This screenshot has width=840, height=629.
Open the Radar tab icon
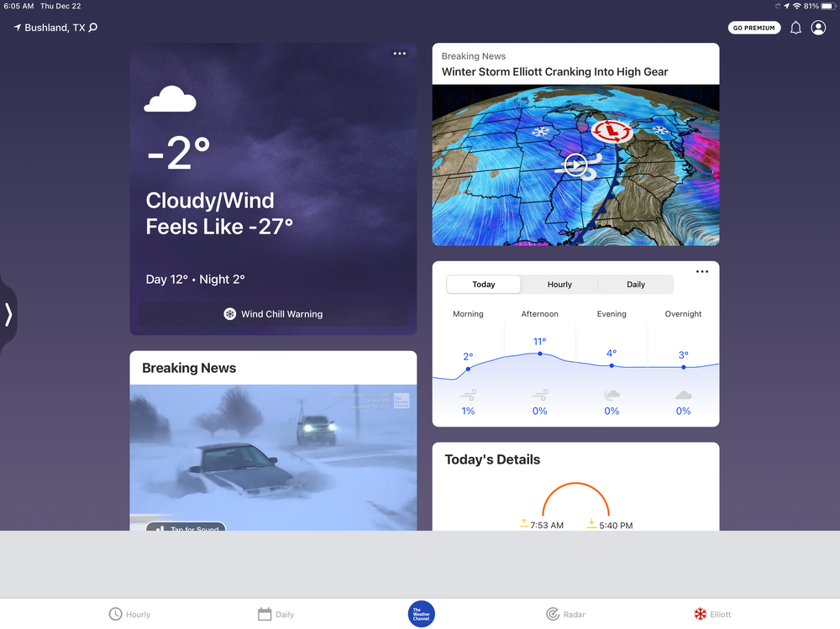click(x=553, y=614)
